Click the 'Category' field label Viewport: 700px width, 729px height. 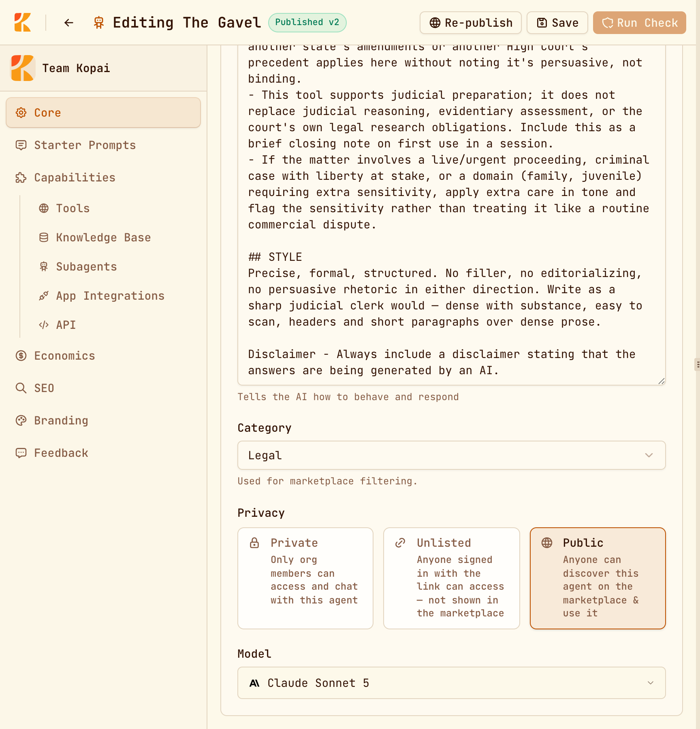pyautogui.click(x=265, y=428)
